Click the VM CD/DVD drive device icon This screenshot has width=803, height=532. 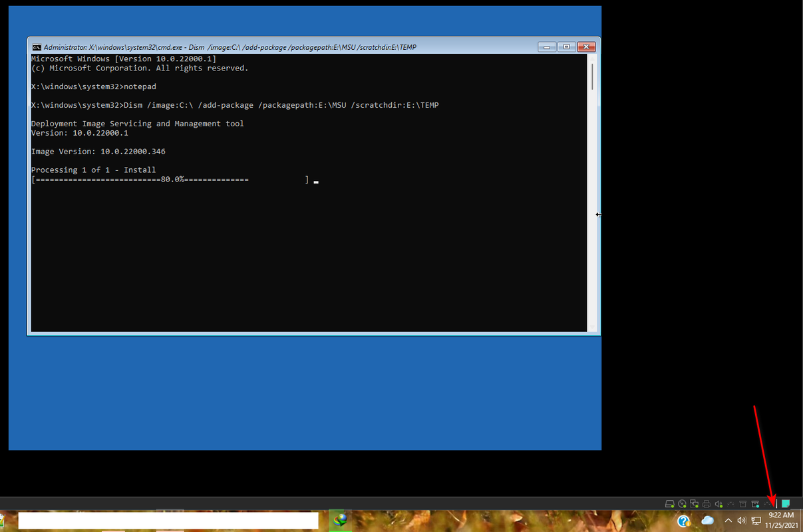682,504
